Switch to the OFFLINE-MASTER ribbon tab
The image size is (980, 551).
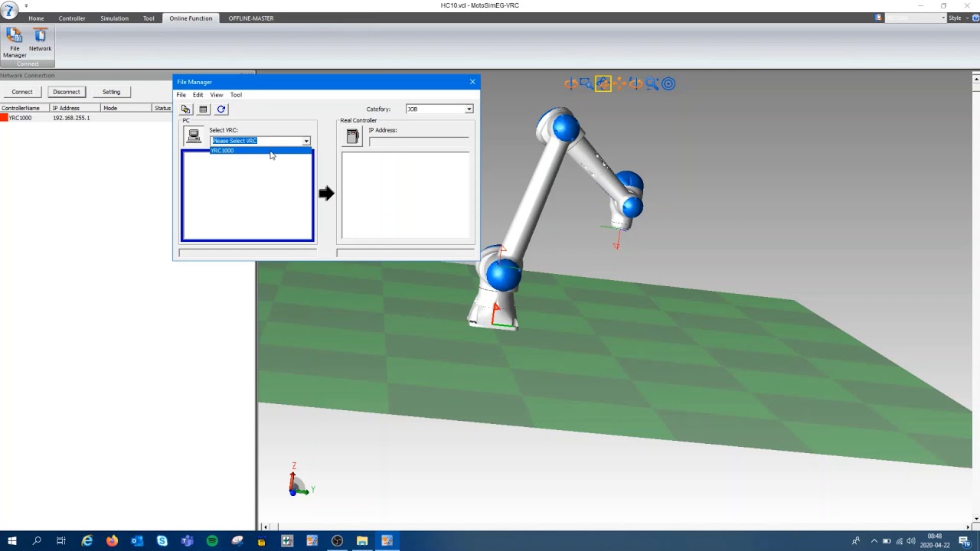pyautogui.click(x=251, y=18)
